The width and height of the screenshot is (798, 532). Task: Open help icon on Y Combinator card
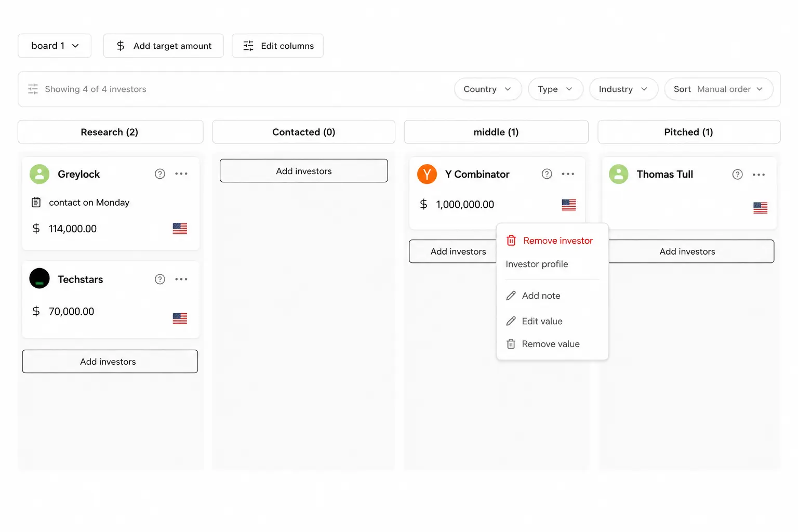[547, 174]
